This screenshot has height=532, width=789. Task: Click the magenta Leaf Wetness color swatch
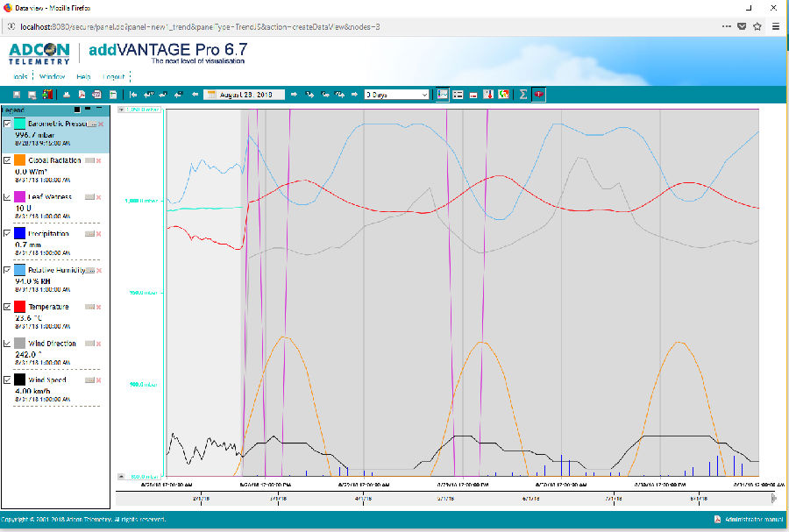coord(19,197)
